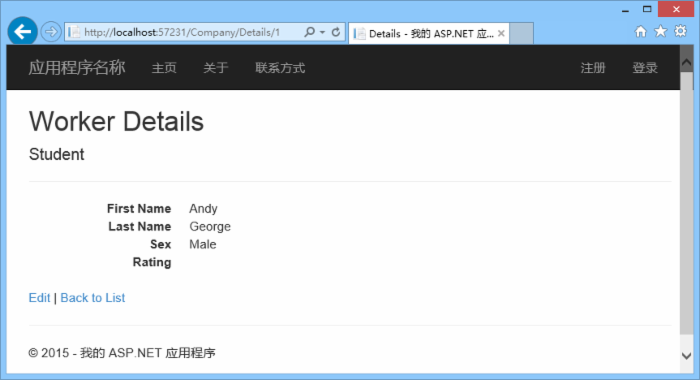Screen dimensions: 700x380
Task: Open the 注册 register link
Action: [x=593, y=68]
